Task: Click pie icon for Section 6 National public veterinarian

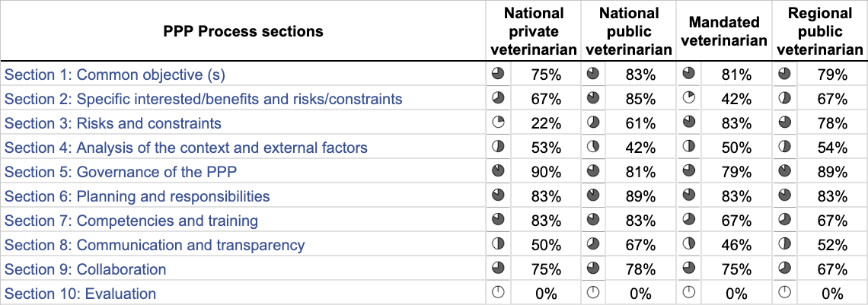Action: click(592, 196)
